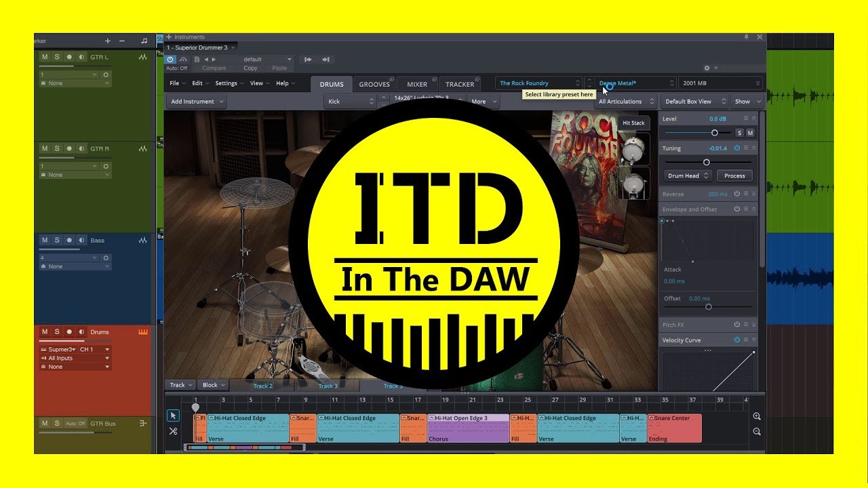Screen dimensions: 868x488
Task: Toggle monitor on the Drums track
Action: pos(81,332)
